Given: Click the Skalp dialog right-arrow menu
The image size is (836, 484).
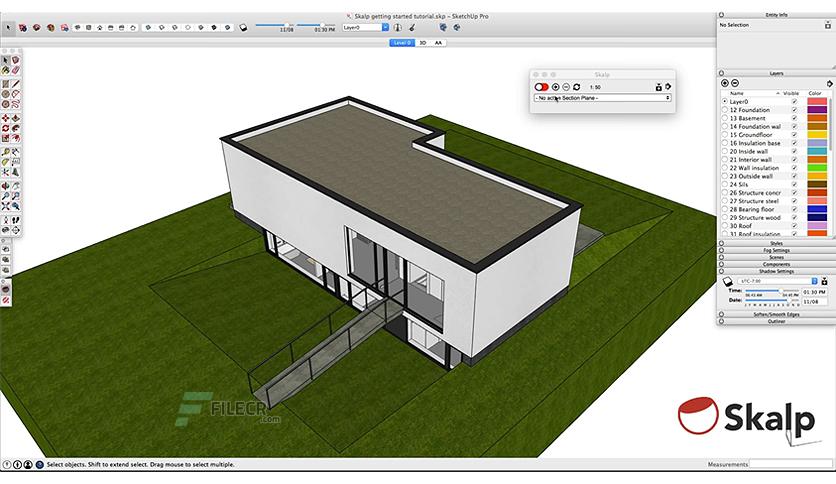Looking at the screenshot, I should coord(668,86).
